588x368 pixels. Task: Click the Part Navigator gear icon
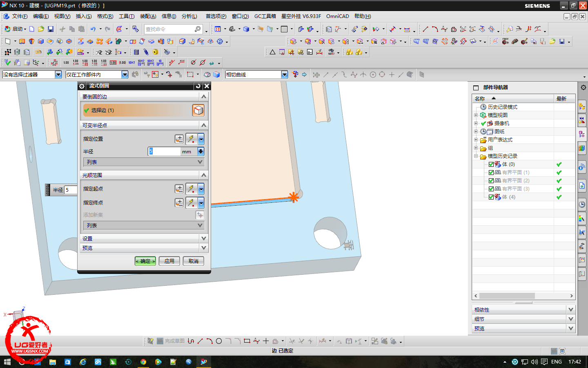point(583,88)
